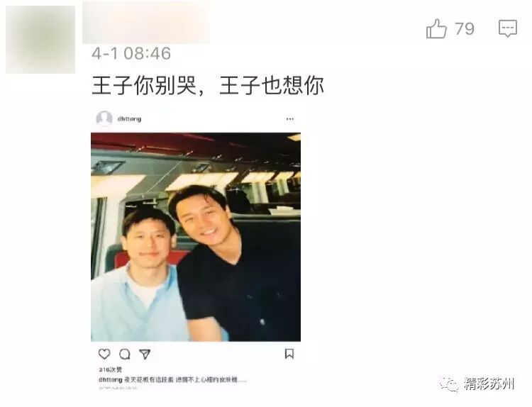Open the commenter's blurred avatar
Image resolution: width=532 pixels, height=407 pixels.
pos(40,40)
